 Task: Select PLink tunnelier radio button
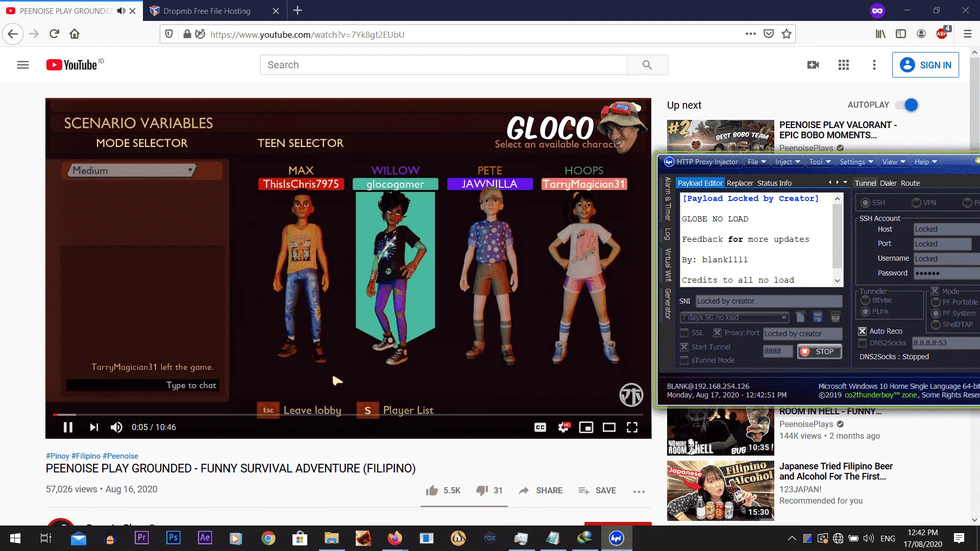[865, 311]
